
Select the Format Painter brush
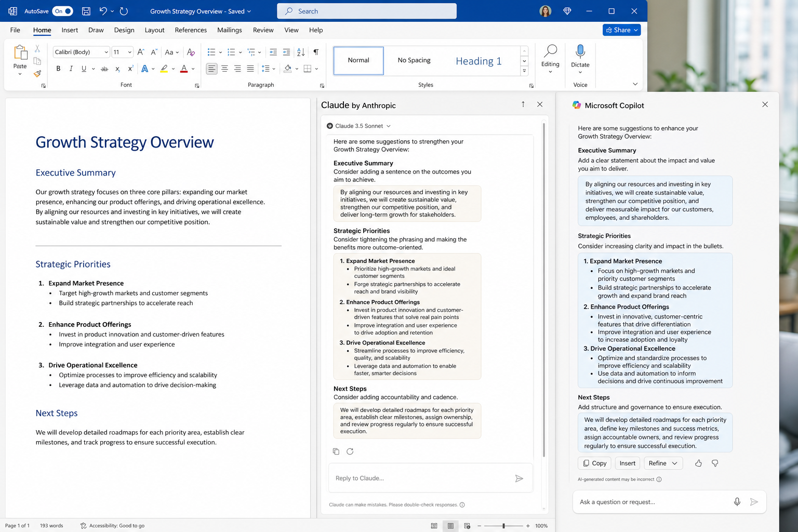tap(37, 73)
